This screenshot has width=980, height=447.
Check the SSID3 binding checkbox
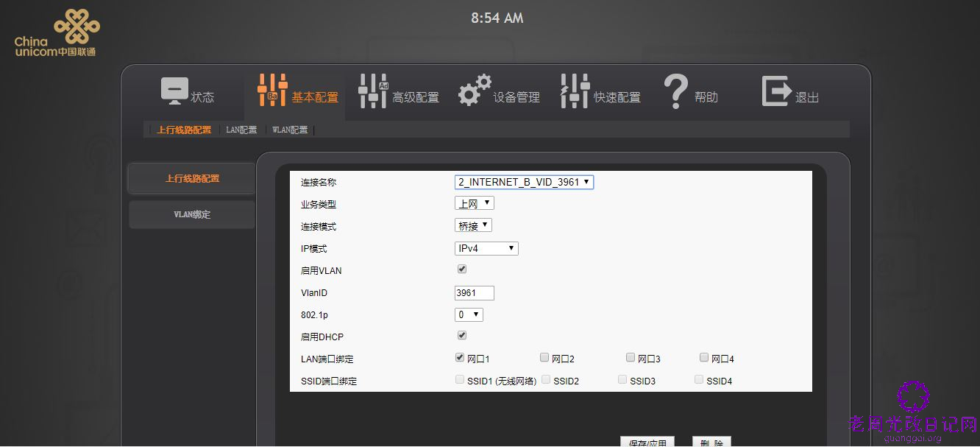622,380
